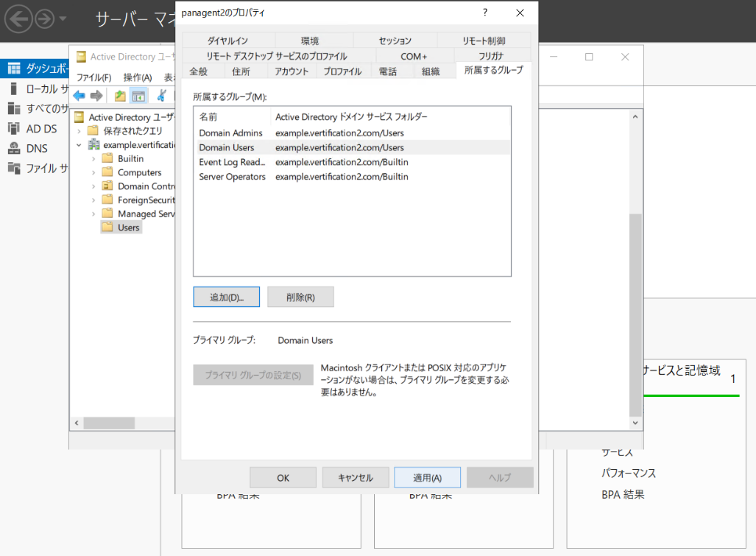This screenshot has width=756, height=556.
Task: Switch to the COM+ tab
Action: coord(414,56)
